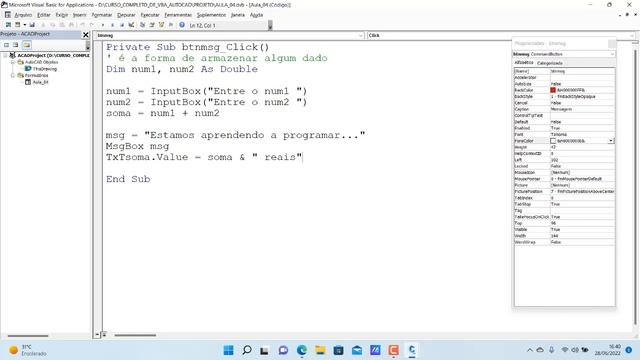Open Windows taskbar Search
This screenshot has width=640, height=360.
coord(247,350)
